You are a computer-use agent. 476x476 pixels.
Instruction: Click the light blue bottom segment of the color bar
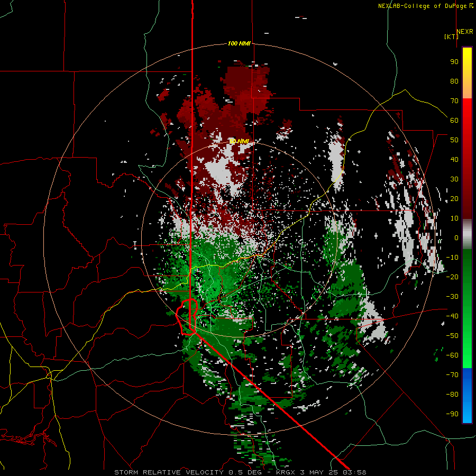pyautogui.click(x=467, y=413)
